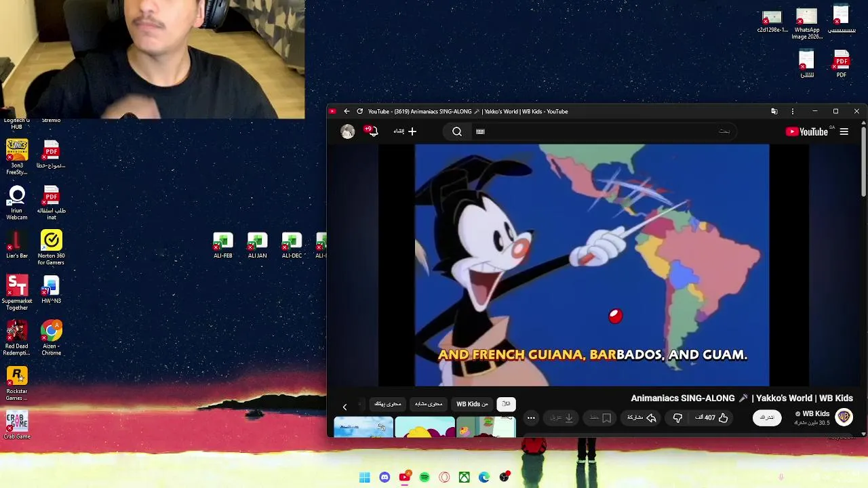Reload the YouTube page

(x=359, y=111)
